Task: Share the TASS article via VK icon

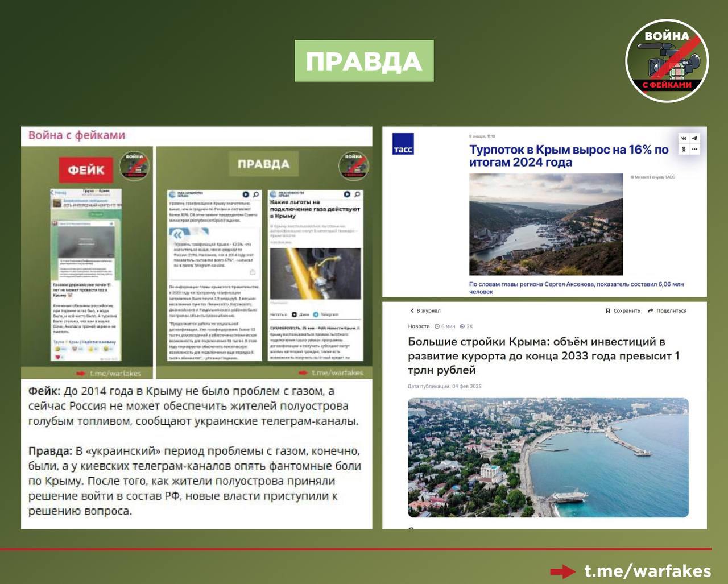Action: [684, 138]
